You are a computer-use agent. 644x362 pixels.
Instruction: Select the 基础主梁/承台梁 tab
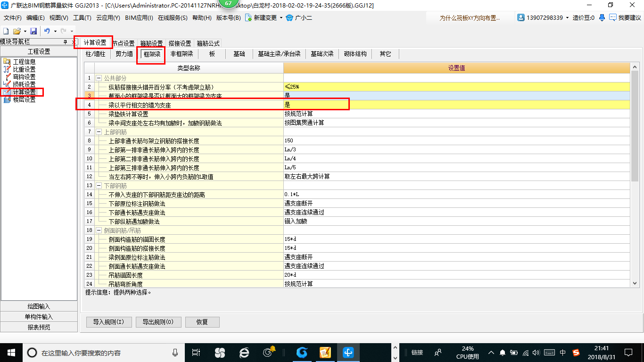tap(279, 54)
